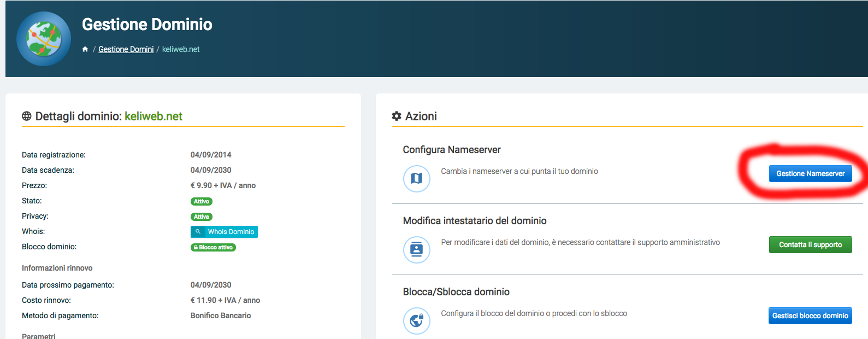Click the Parametri section label

pyautogui.click(x=39, y=336)
